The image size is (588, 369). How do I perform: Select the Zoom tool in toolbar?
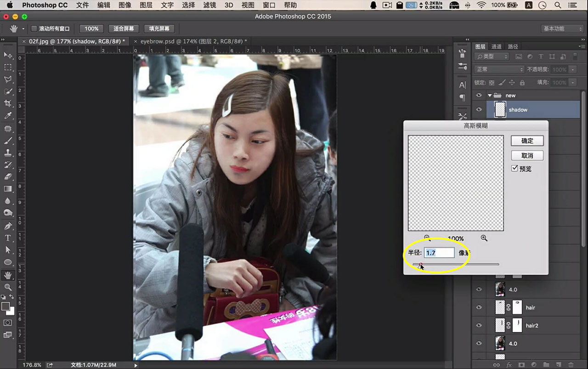[8, 287]
